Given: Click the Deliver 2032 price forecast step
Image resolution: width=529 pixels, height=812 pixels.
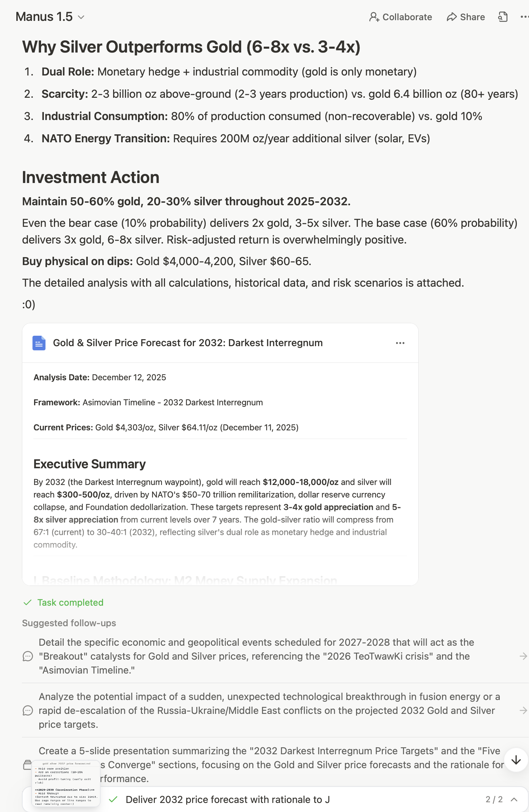Looking at the screenshot, I should (228, 799).
